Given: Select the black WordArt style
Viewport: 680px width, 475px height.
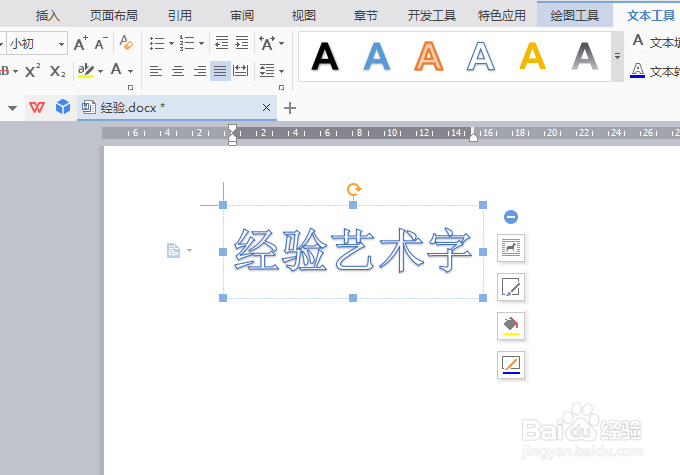Looking at the screenshot, I should pyautogui.click(x=325, y=56).
